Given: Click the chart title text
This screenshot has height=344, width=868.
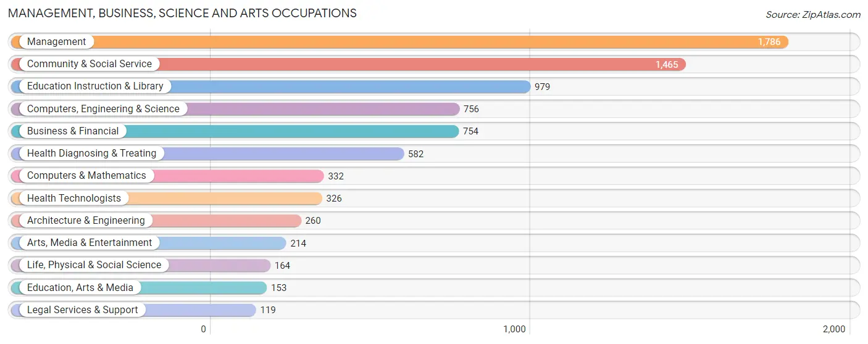Looking at the screenshot, I should [182, 13].
